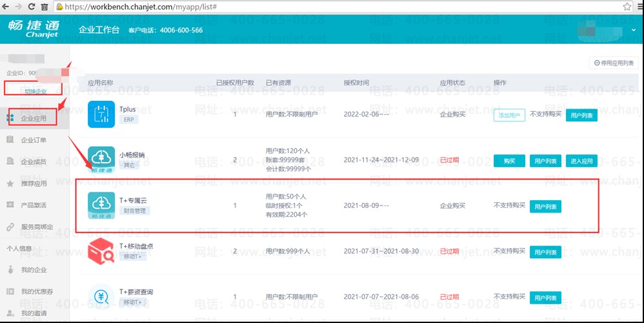Click the 产品激活 sidebar icon
The image size is (644, 323).
(10, 205)
